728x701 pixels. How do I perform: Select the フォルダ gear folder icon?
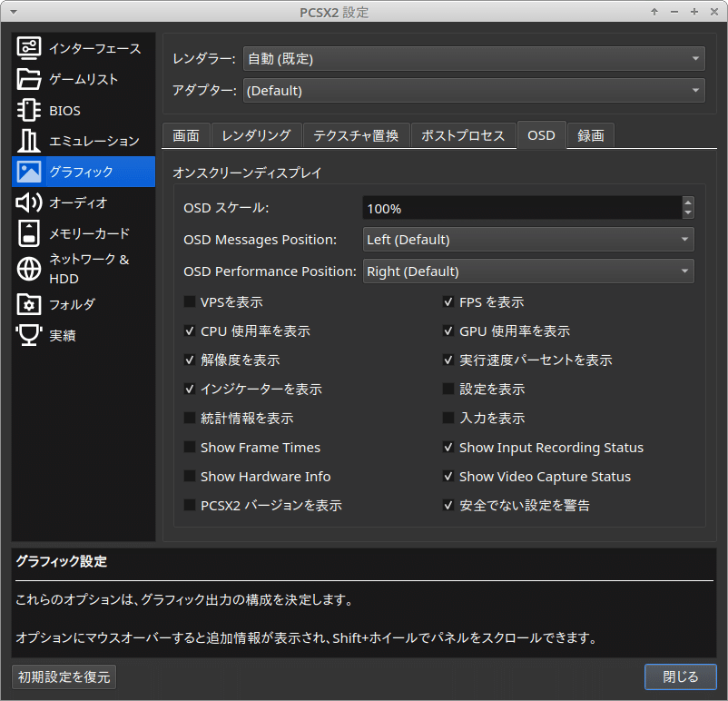[x=29, y=304]
